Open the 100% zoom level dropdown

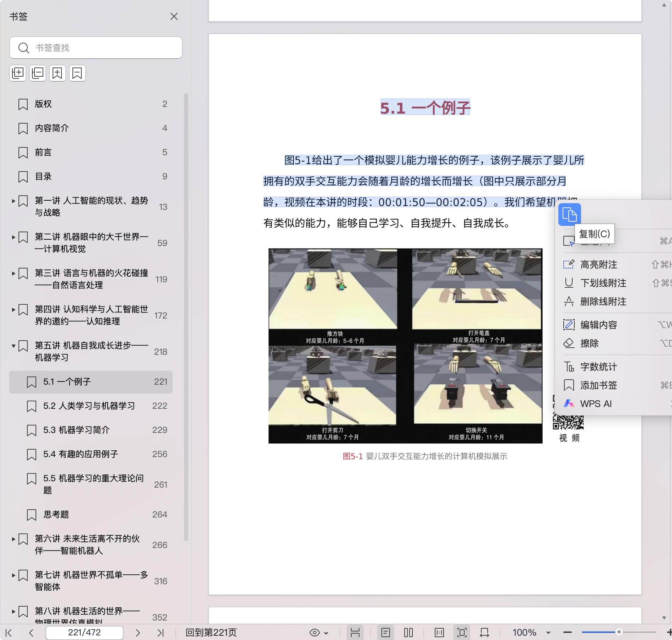548,633
